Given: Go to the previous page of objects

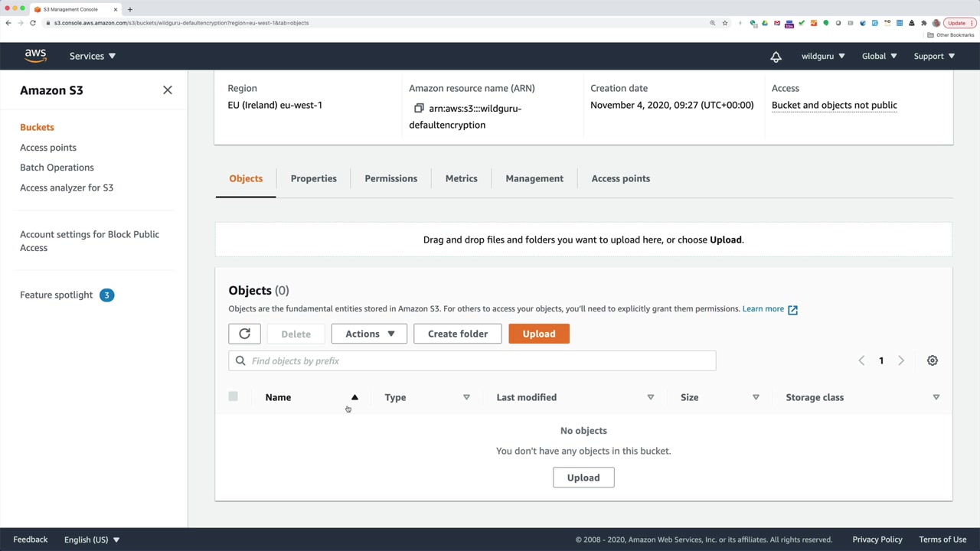Looking at the screenshot, I should pyautogui.click(x=861, y=360).
